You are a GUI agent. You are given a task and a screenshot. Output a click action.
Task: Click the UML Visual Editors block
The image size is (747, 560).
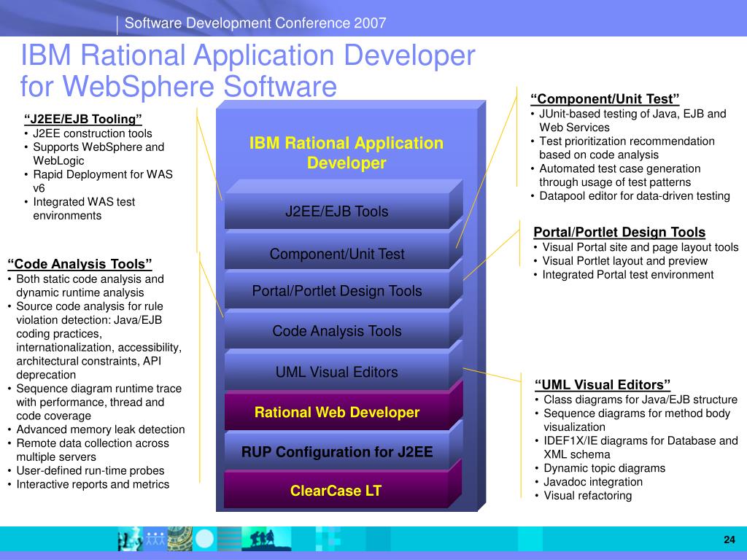click(x=337, y=371)
